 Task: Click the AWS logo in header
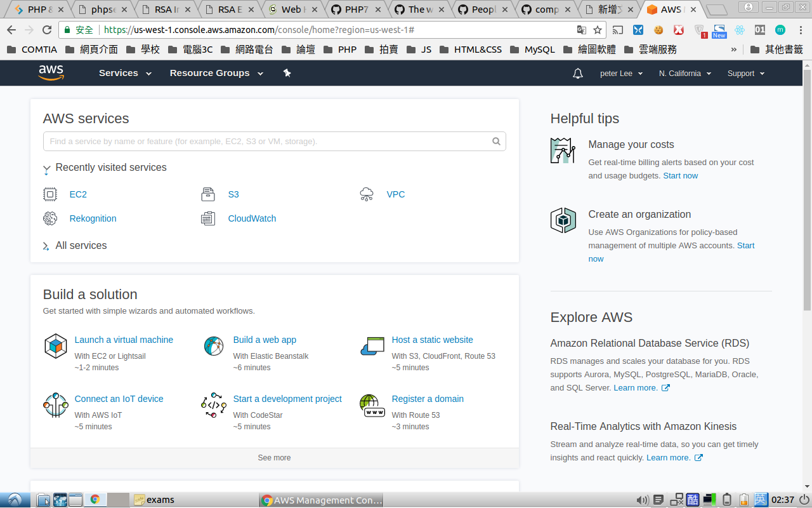51,73
